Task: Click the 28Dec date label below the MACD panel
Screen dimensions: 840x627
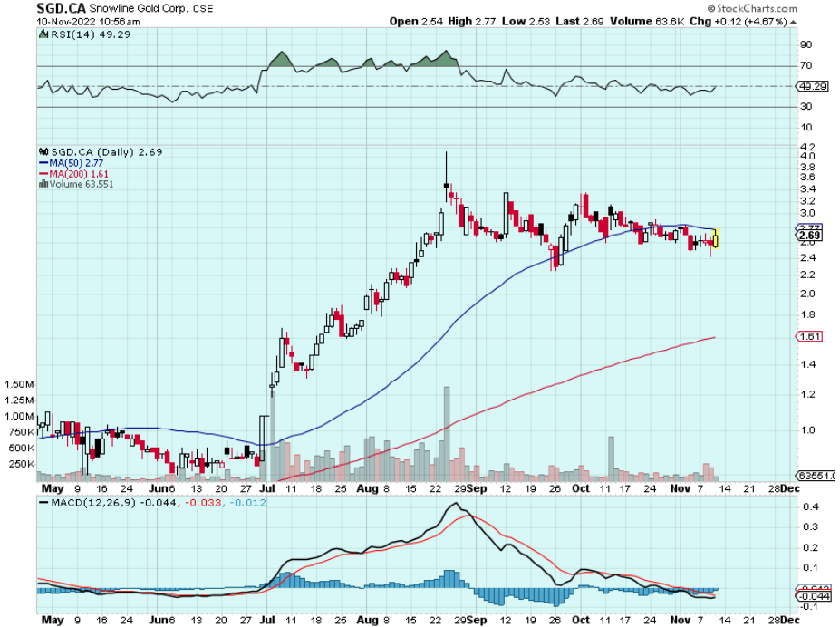Action: [x=784, y=620]
